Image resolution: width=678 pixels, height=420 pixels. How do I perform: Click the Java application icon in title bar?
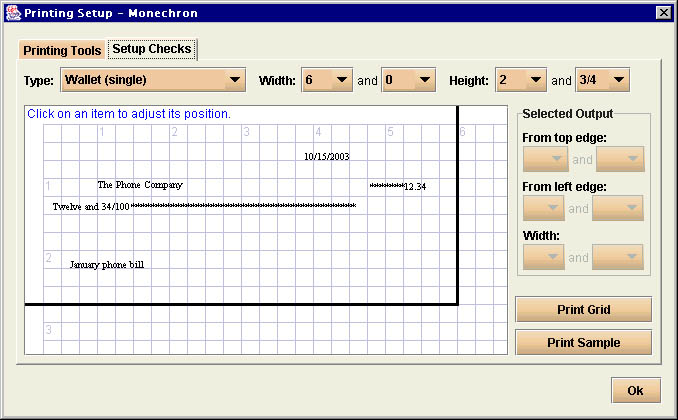(x=11, y=12)
